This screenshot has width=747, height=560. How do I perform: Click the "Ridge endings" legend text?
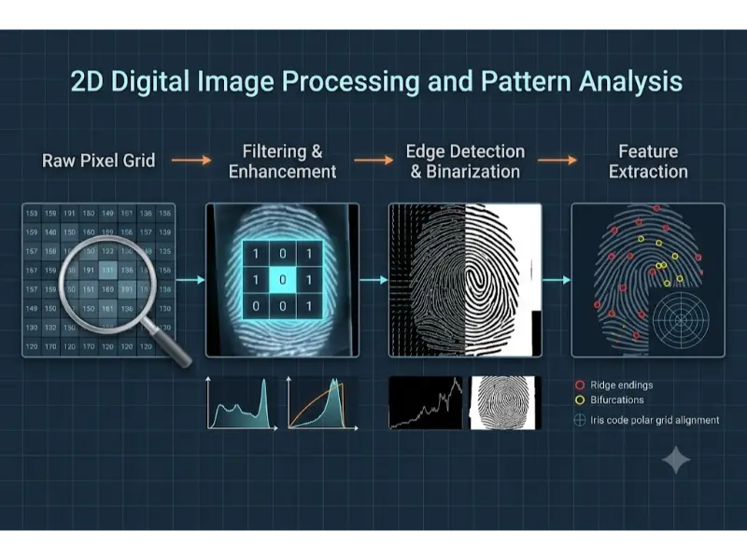tap(622, 385)
